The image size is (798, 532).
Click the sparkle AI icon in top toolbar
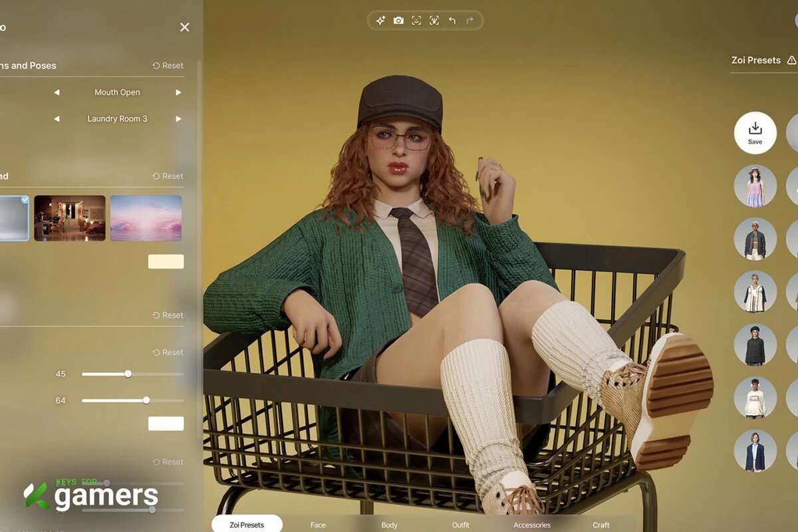[x=380, y=21]
